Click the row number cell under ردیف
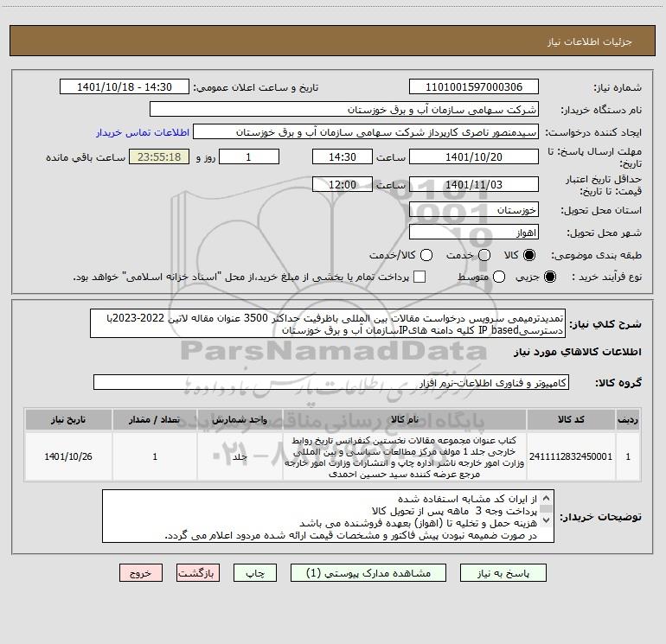666x644 pixels. tap(628, 456)
